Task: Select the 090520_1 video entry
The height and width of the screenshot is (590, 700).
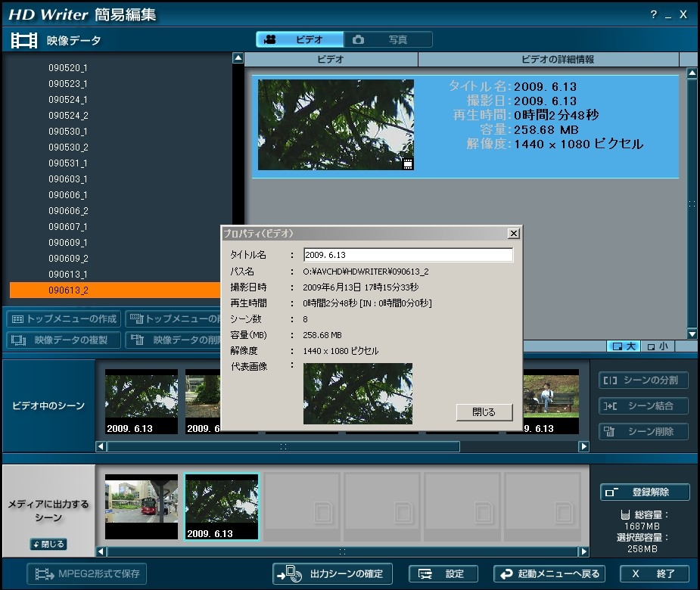Action: [x=68, y=68]
